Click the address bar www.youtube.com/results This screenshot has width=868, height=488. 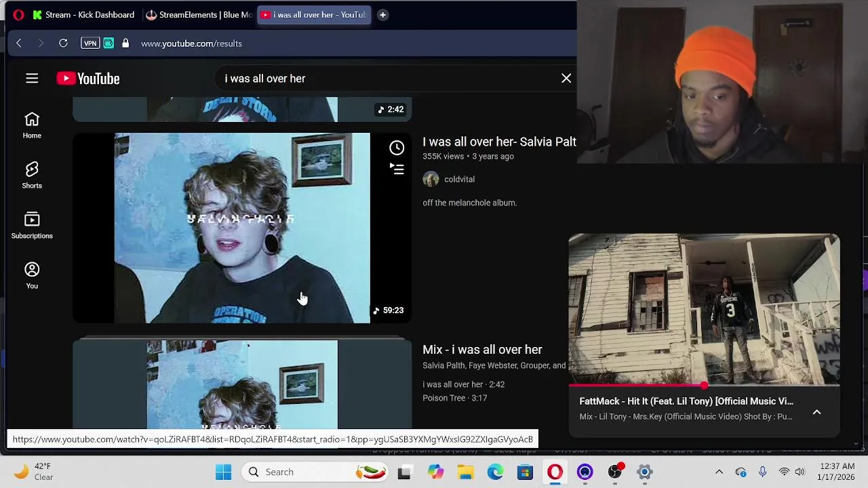click(191, 43)
